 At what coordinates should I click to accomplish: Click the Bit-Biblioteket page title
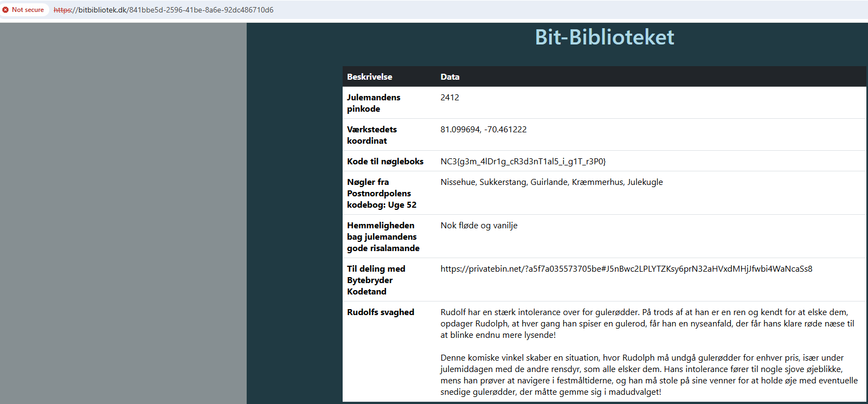(x=604, y=37)
